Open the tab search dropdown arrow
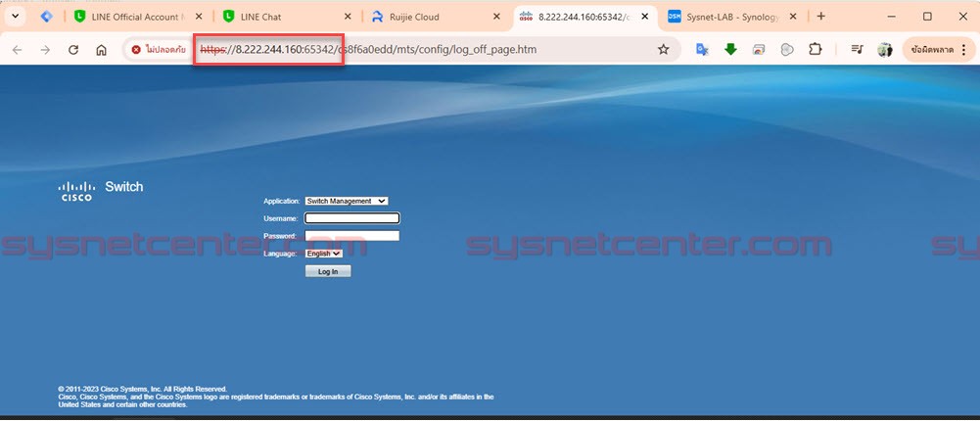980x421 pixels. point(15,17)
